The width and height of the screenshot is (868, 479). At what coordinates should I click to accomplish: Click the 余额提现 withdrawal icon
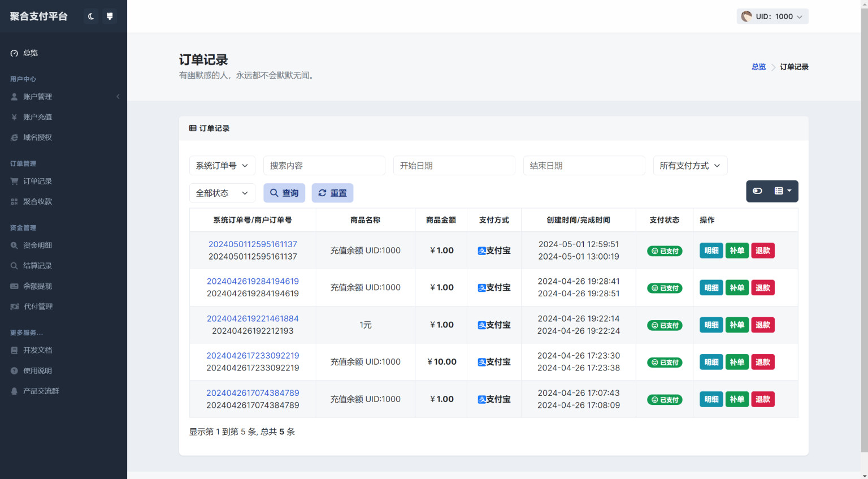14,286
